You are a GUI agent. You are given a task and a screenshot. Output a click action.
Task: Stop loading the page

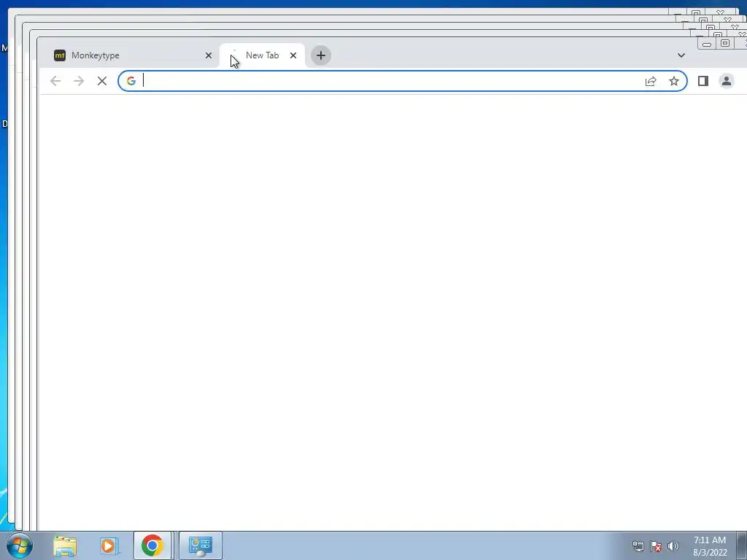point(102,81)
